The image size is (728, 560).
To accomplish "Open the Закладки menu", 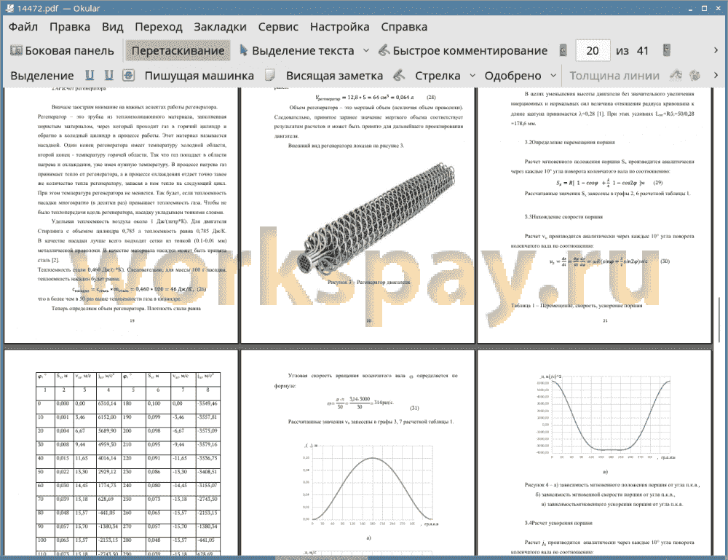I will [x=220, y=27].
